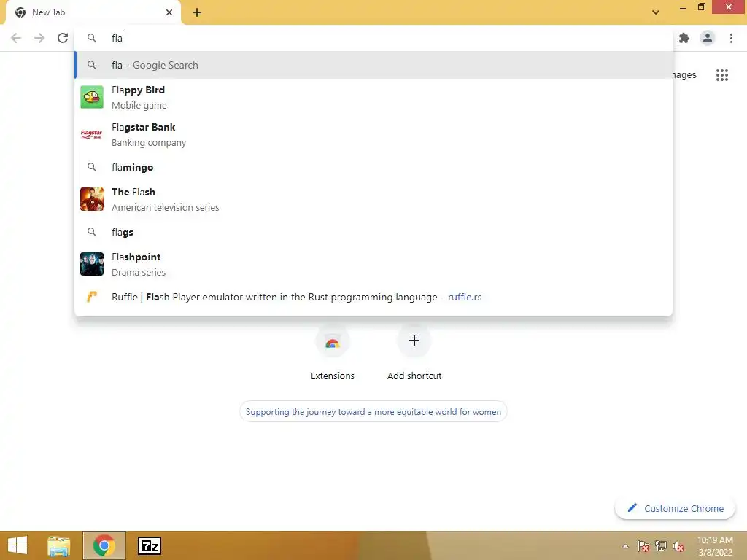
Task: Choose 'fla - Google Search' suggestion
Action: pos(373,65)
